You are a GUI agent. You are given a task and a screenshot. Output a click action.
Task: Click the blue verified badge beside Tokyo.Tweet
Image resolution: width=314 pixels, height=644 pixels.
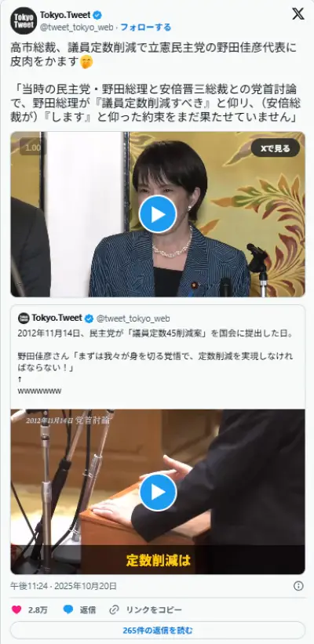[97, 16]
